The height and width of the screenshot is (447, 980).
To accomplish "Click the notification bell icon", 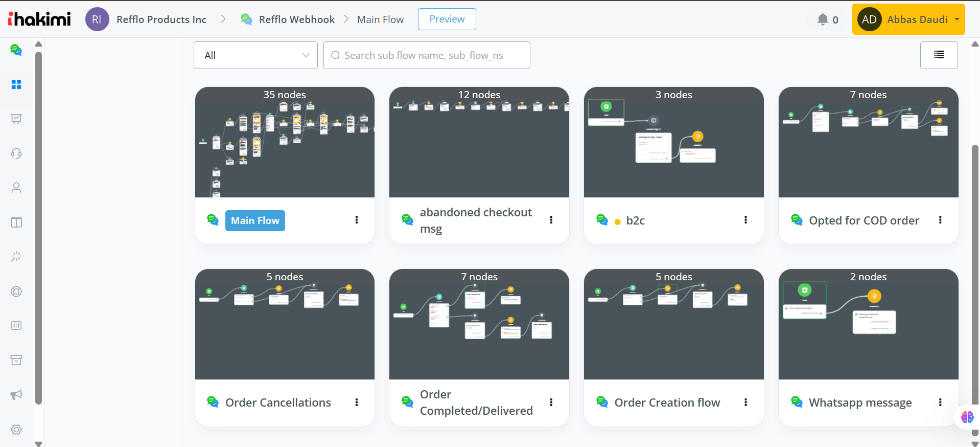I will tap(823, 19).
